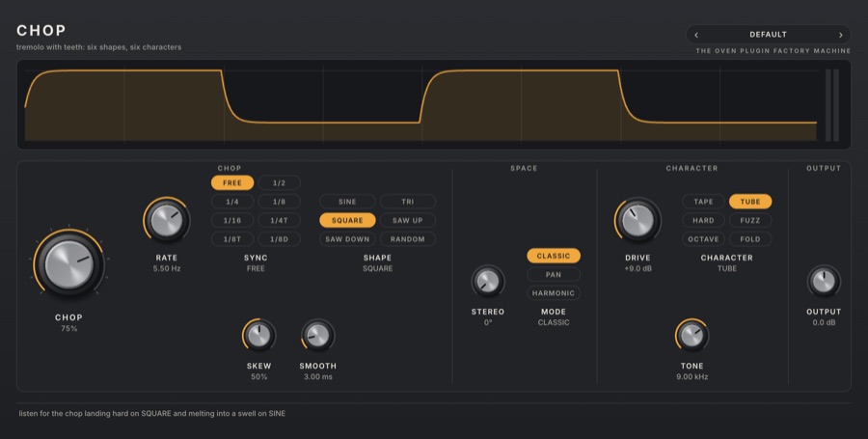Click the +9.0 dB drive value
868x439 pixels.
tap(637, 268)
